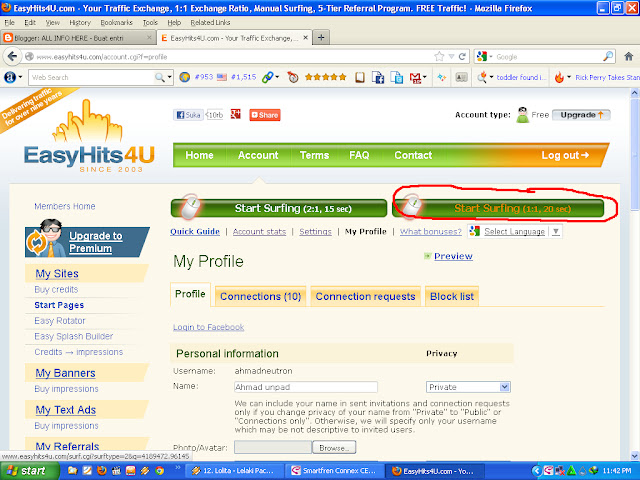Expand the URL bar history dropdown arrow

tap(451, 56)
